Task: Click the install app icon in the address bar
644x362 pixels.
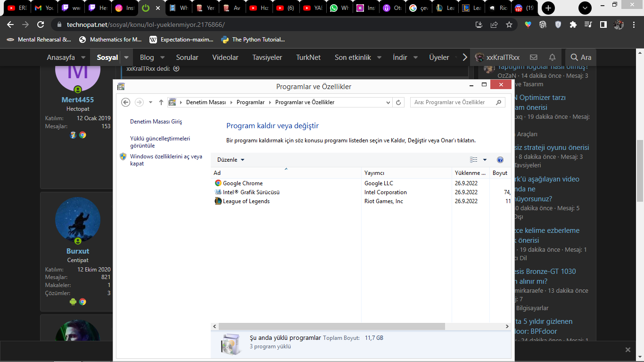Action: 479,25
